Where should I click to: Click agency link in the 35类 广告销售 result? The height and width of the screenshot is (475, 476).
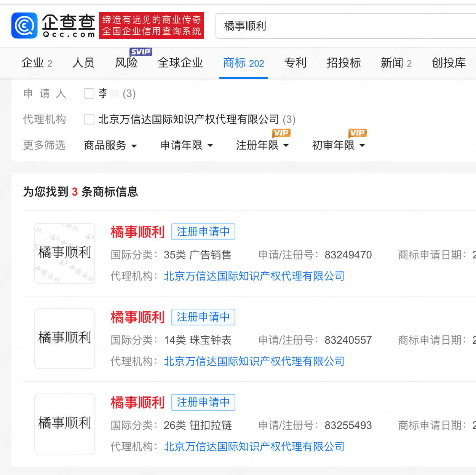(x=254, y=276)
